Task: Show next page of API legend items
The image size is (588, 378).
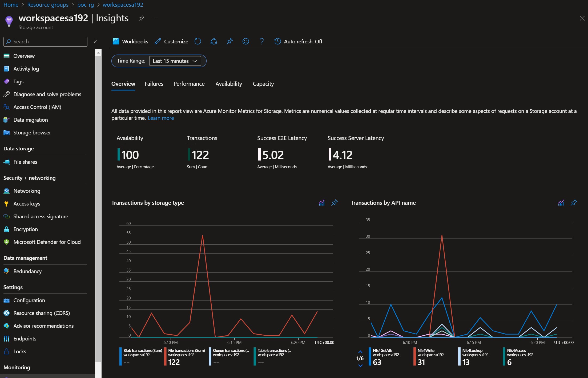Action: coord(360,366)
